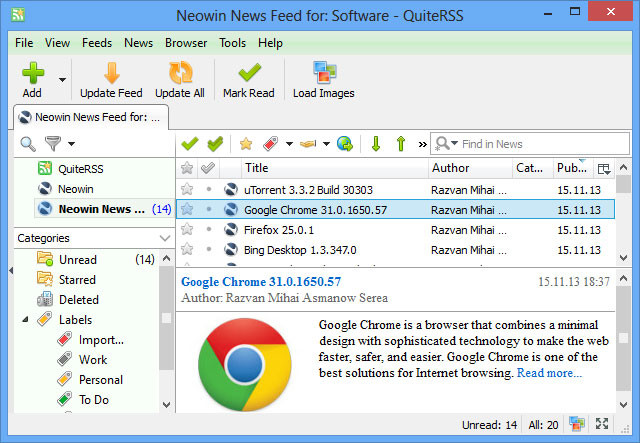Open the label tag dropdown arrow
640x443 pixels.
pyautogui.click(x=289, y=144)
